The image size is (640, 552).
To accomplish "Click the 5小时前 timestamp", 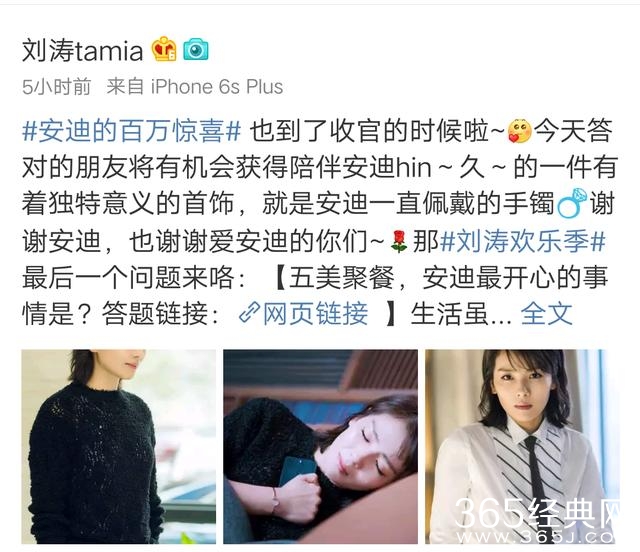I will click(x=56, y=87).
